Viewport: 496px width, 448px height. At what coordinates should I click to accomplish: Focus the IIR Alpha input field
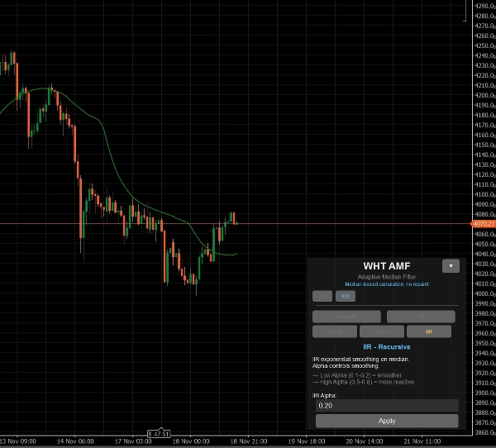coord(385,405)
